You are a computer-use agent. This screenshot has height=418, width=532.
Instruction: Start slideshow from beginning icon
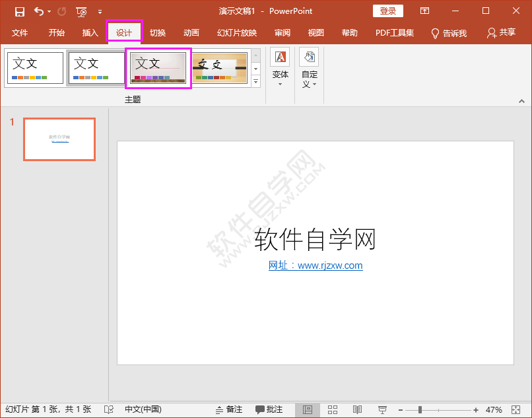(81, 12)
